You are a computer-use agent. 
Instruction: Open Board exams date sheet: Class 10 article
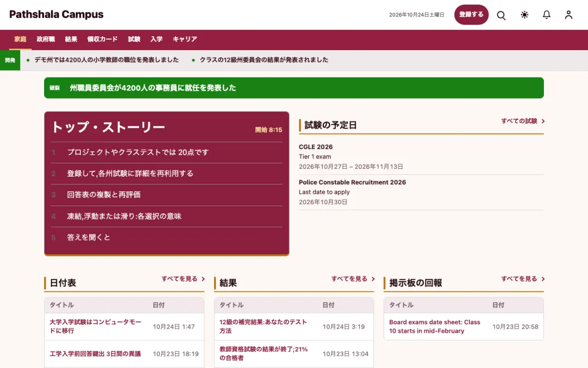click(435, 326)
